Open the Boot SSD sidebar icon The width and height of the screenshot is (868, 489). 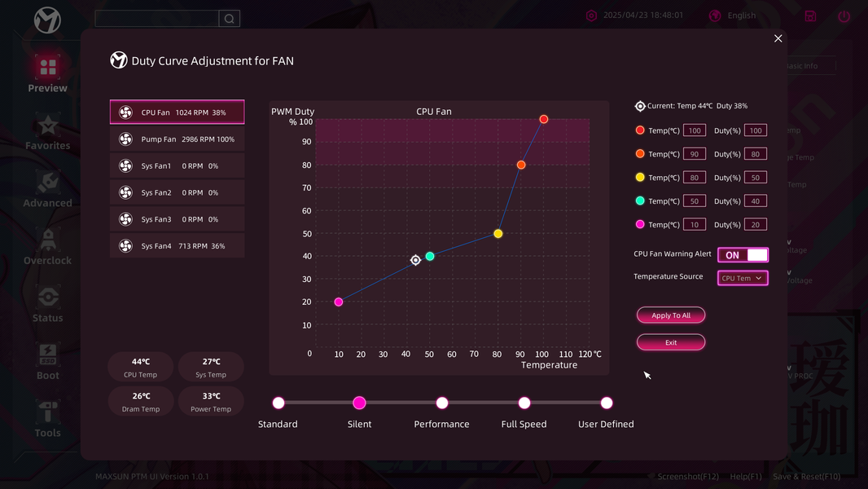[x=47, y=355]
